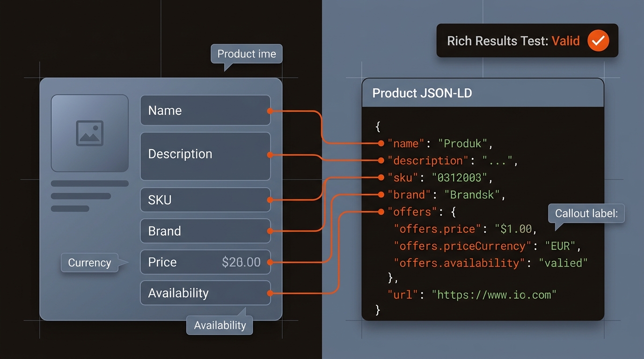Click the "offers" key in JSON
The image size is (644, 359).
412,212
